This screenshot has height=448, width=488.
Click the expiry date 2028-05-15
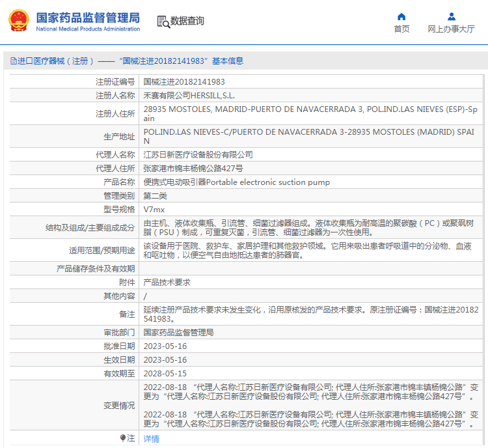(165, 374)
